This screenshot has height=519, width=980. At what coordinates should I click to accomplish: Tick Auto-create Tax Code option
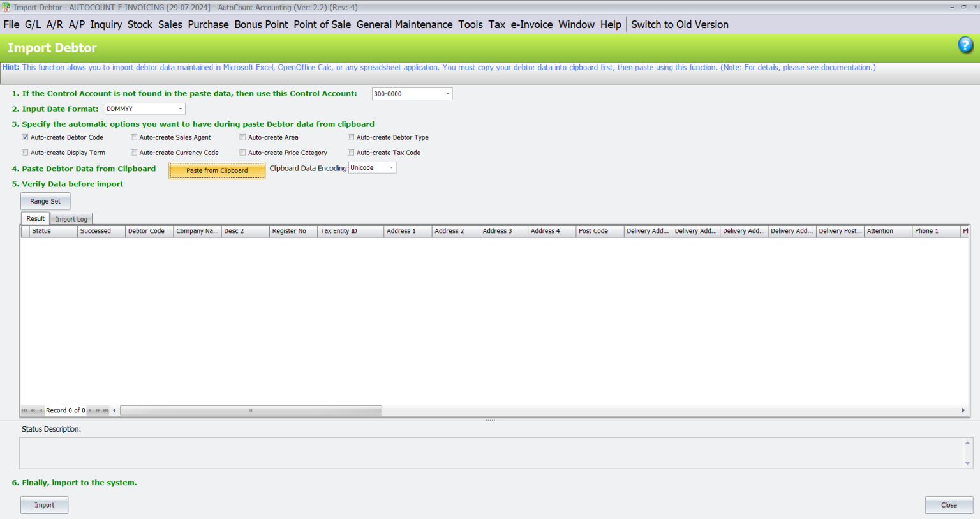pos(351,153)
